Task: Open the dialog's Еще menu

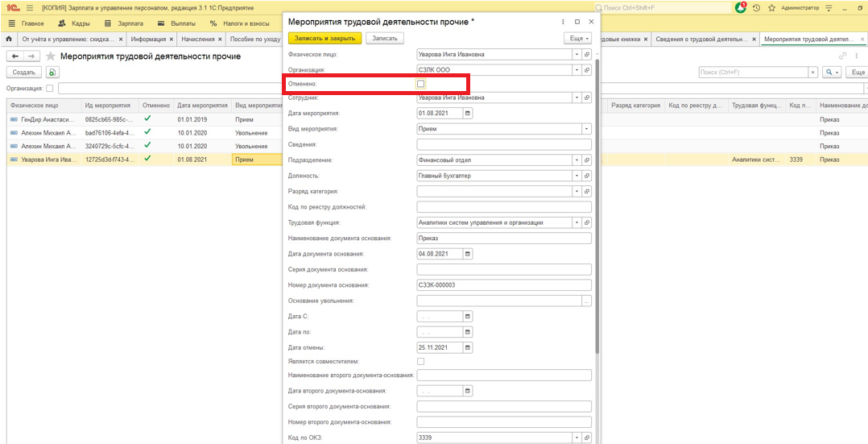Action: point(577,38)
